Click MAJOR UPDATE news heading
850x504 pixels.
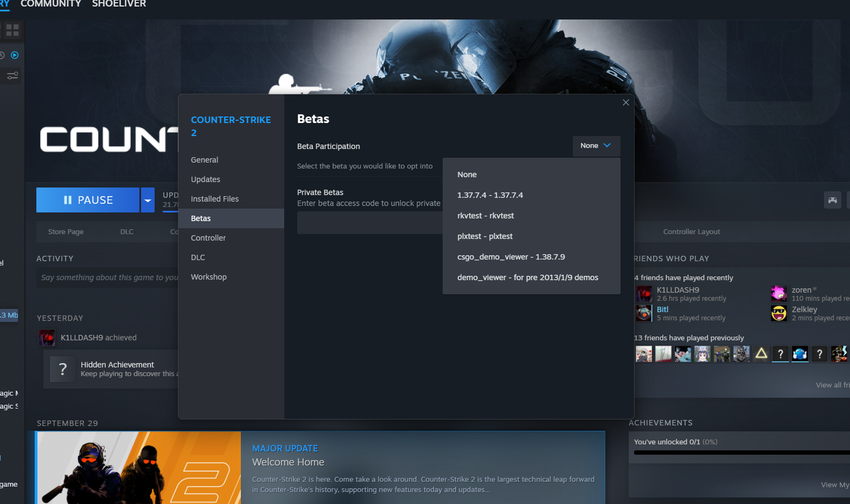coord(285,448)
